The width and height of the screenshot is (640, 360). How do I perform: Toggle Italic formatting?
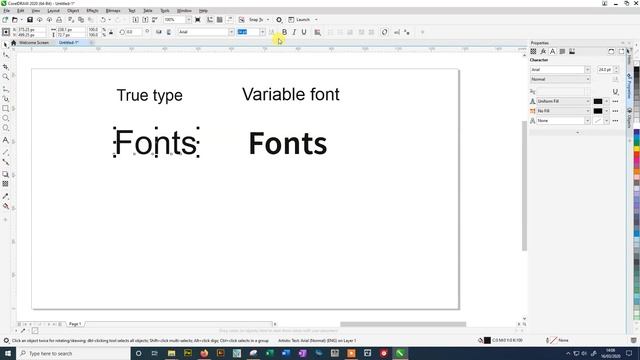pos(294,32)
